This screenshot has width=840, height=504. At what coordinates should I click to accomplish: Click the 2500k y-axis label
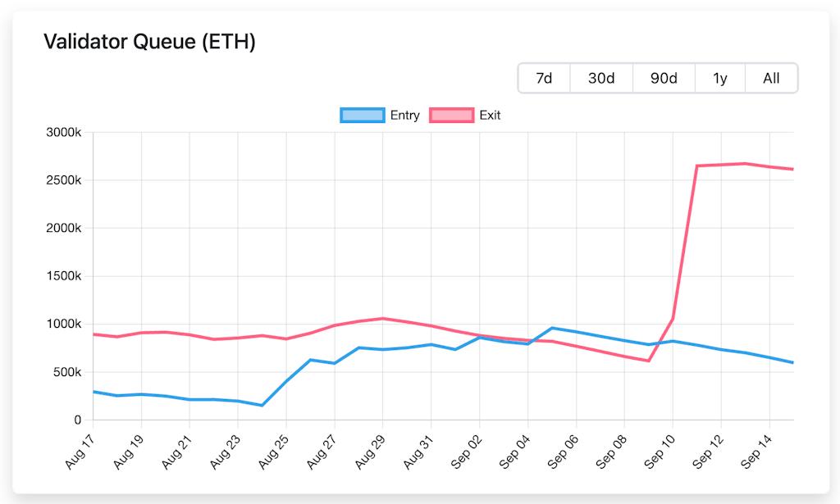[65, 180]
